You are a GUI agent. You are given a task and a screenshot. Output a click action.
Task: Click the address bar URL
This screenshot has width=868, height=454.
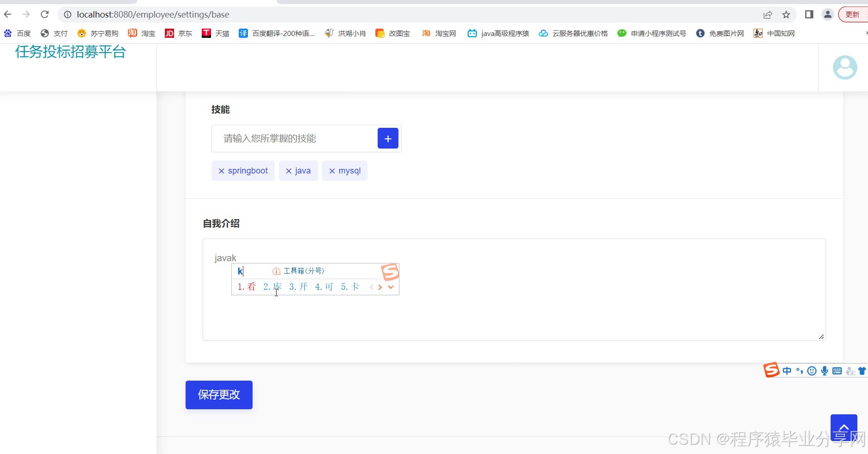pyautogui.click(x=153, y=15)
